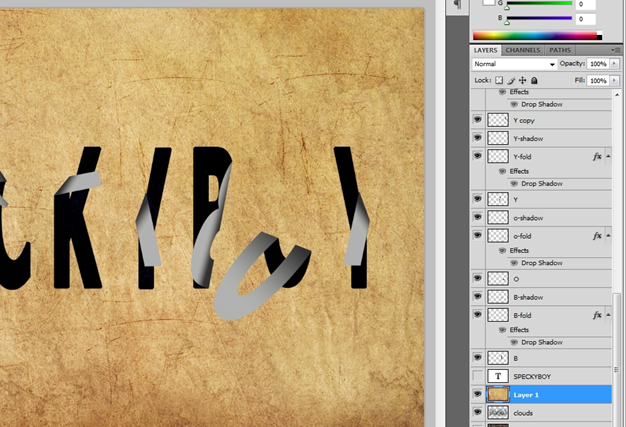
Task: Hide the o-fold layer
Action: tap(477, 235)
